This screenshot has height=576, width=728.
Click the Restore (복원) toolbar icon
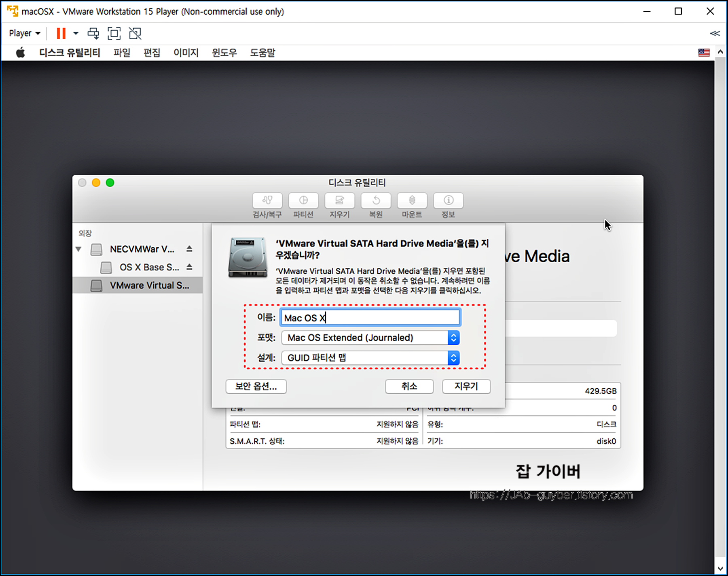tap(376, 200)
